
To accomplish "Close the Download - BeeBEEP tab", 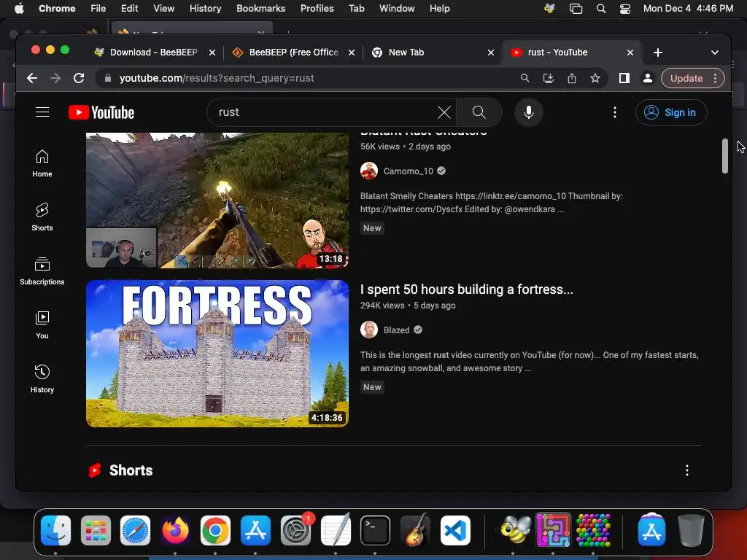I will click(212, 52).
